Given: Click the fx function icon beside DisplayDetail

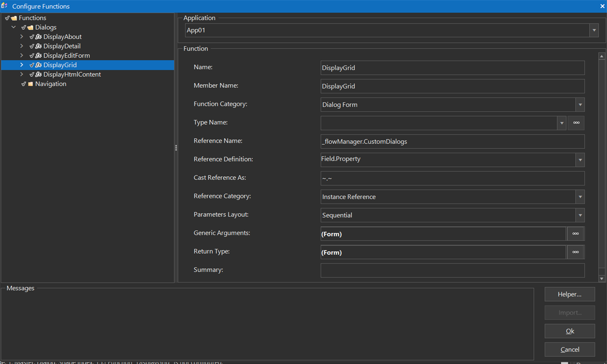Looking at the screenshot, I should [38, 46].
